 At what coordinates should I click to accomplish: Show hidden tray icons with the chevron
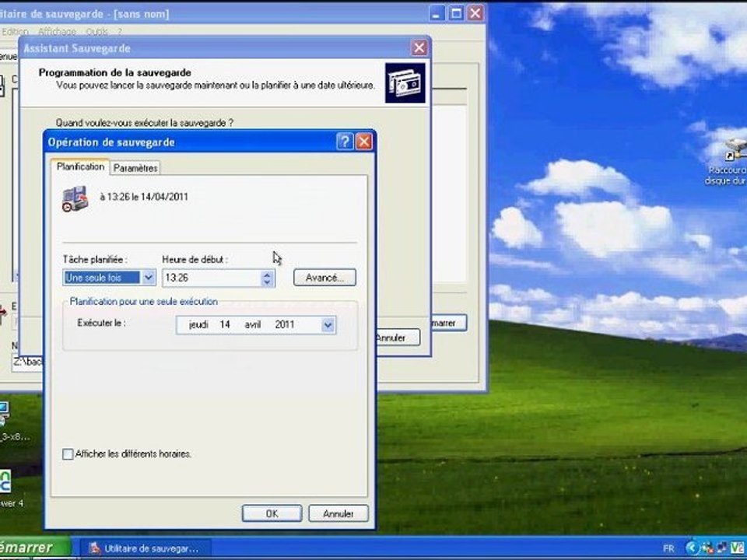click(693, 548)
